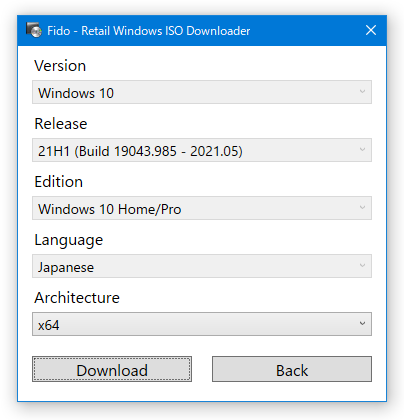Click the Language label text
The image size is (404, 420).
[69, 241]
